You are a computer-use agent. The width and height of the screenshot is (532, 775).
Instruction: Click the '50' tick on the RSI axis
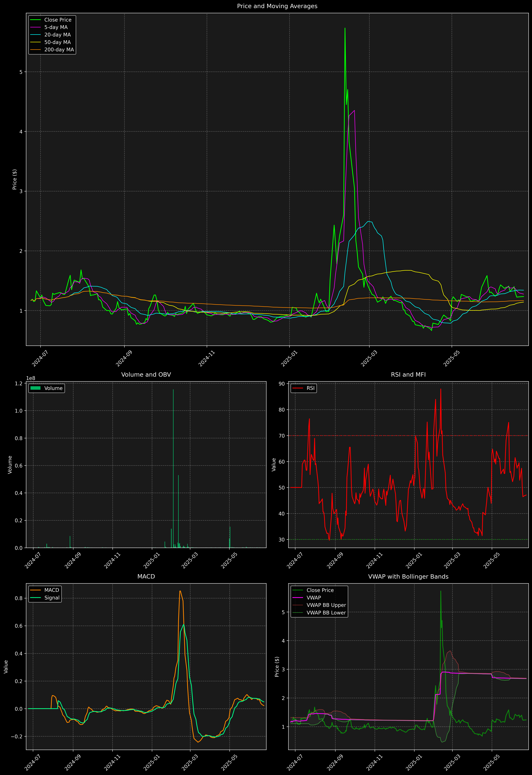click(282, 487)
